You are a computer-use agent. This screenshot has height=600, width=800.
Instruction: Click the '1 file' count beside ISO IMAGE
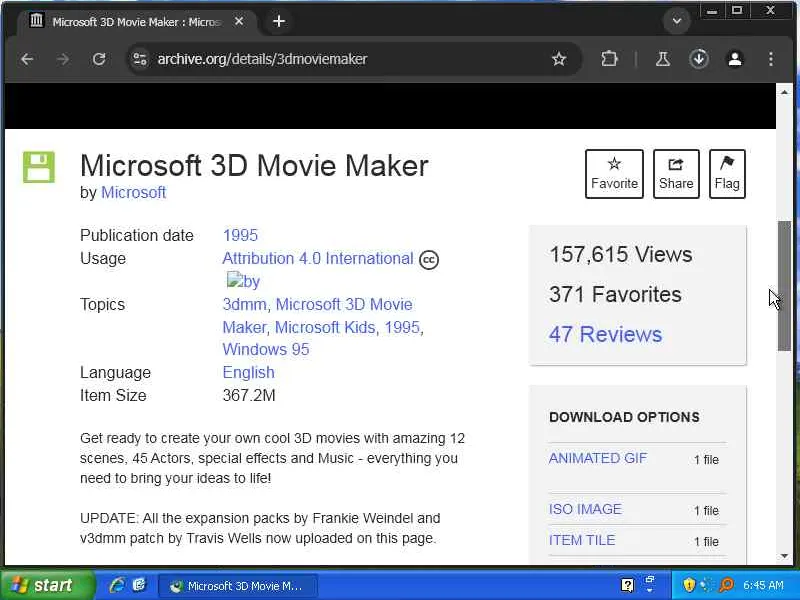tap(706, 511)
